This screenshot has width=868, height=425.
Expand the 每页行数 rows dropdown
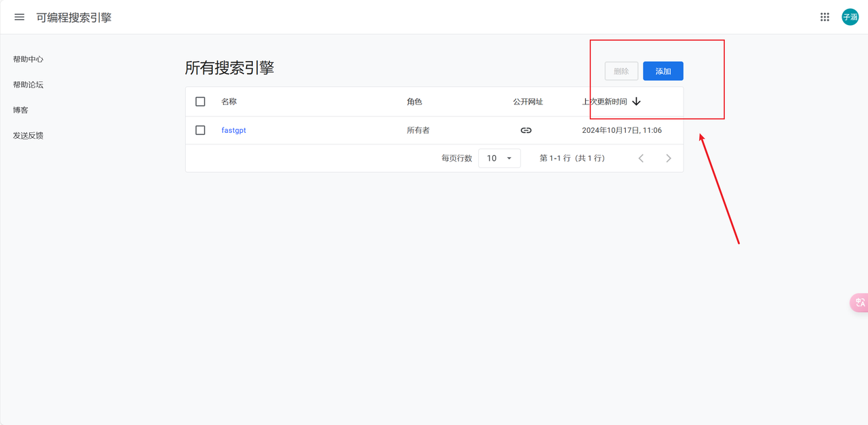pyautogui.click(x=499, y=158)
